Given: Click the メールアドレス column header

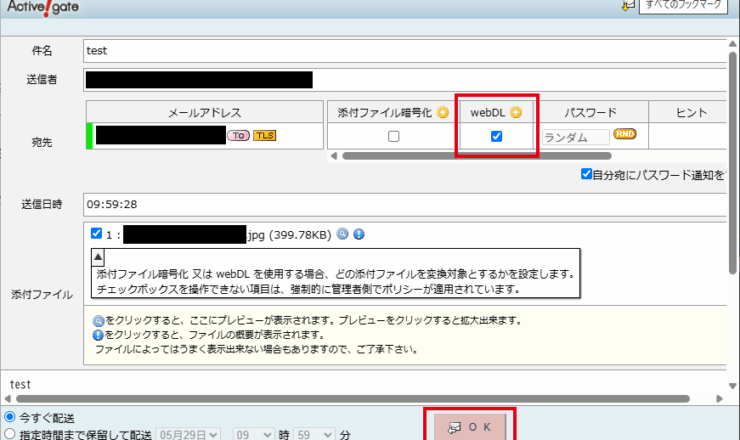Looking at the screenshot, I should point(205,112).
